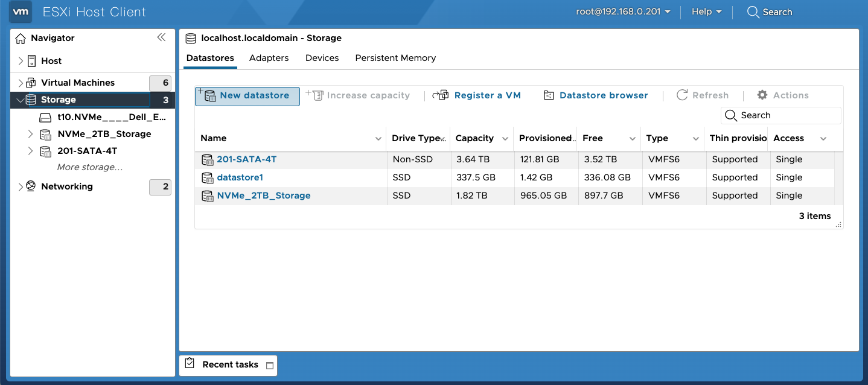Click the Networking globe icon in Navigator

[31, 186]
